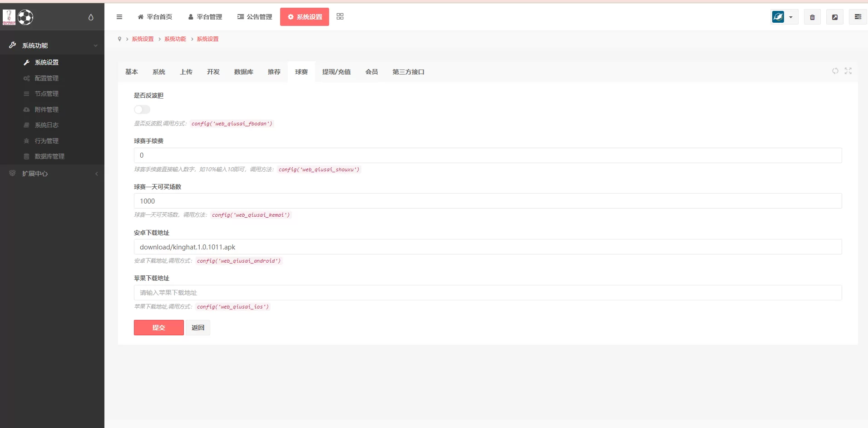Open 附件管理 in the sidebar
The image size is (868, 428).
pyautogui.click(x=47, y=109)
